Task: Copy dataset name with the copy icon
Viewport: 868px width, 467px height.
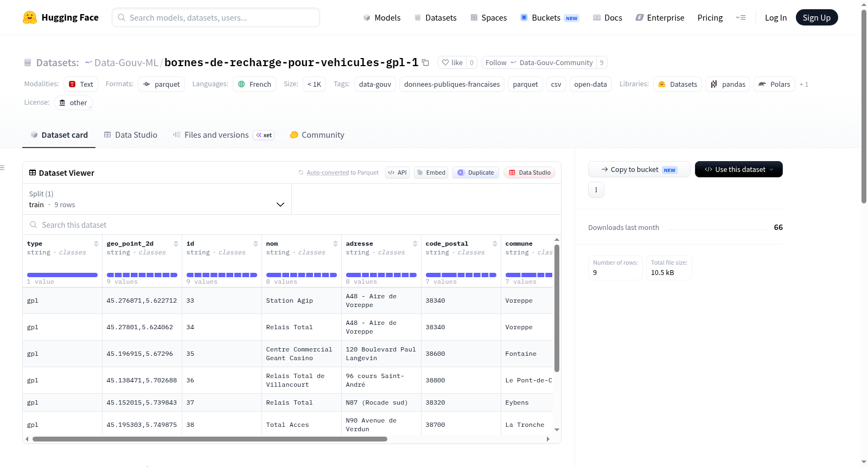Action: [x=425, y=62]
